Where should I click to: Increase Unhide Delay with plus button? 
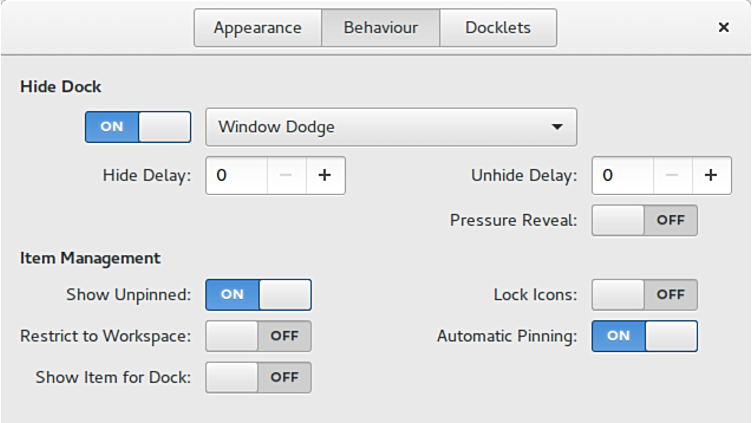711,175
